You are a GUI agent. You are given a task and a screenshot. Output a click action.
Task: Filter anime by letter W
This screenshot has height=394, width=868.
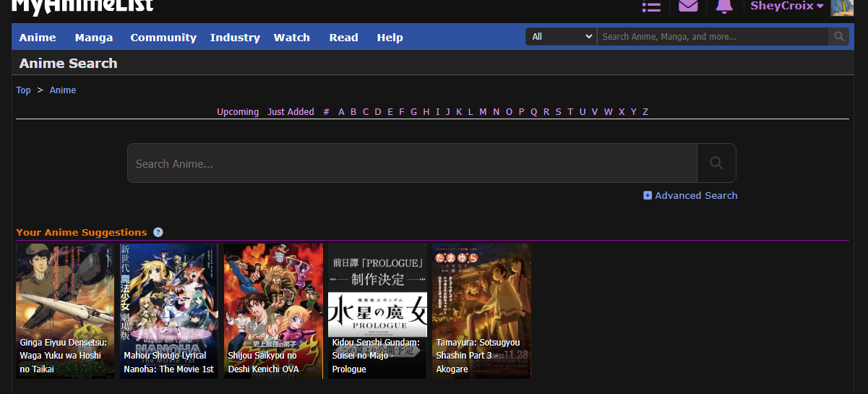point(609,112)
